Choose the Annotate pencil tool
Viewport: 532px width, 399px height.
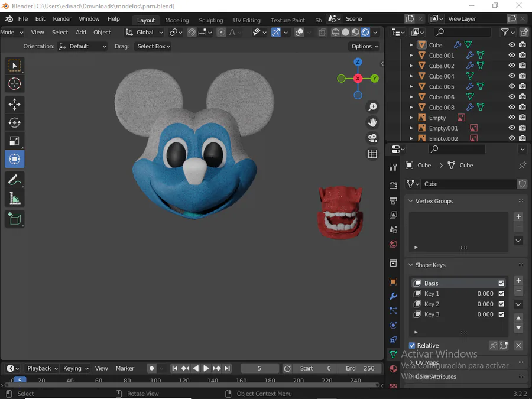coord(15,180)
